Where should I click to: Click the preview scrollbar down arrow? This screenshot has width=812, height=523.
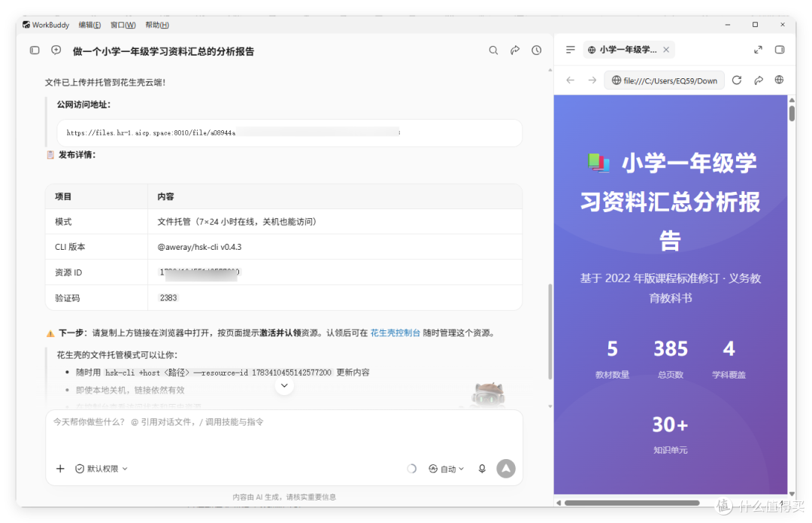pyautogui.click(x=792, y=494)
